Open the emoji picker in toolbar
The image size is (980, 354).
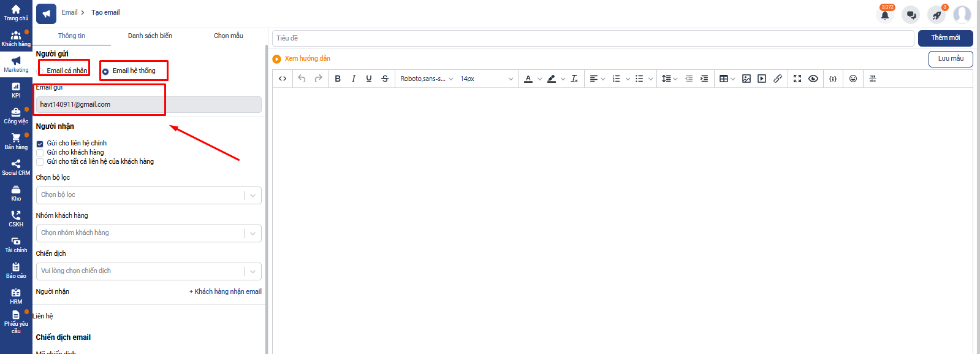click(853, 79)
